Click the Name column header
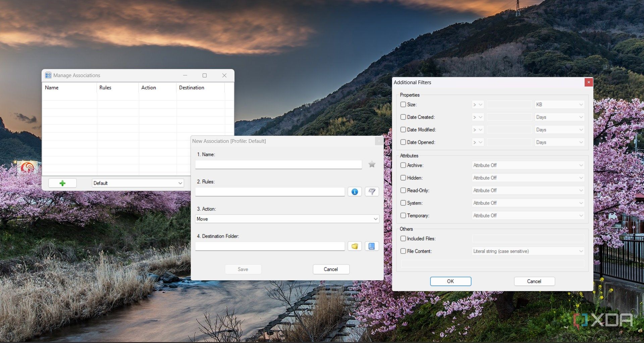The width and height of the screenshot is (644, 343). point(69,88)
